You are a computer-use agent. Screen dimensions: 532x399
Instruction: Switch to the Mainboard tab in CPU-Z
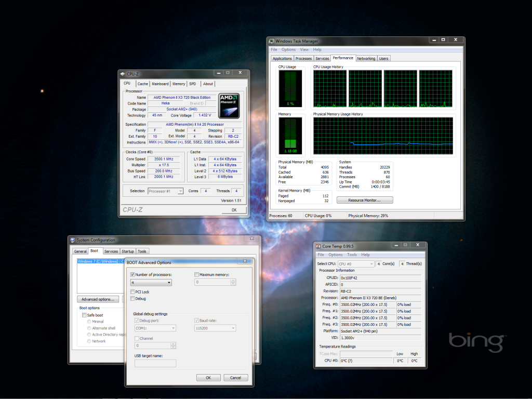(160, 84)
